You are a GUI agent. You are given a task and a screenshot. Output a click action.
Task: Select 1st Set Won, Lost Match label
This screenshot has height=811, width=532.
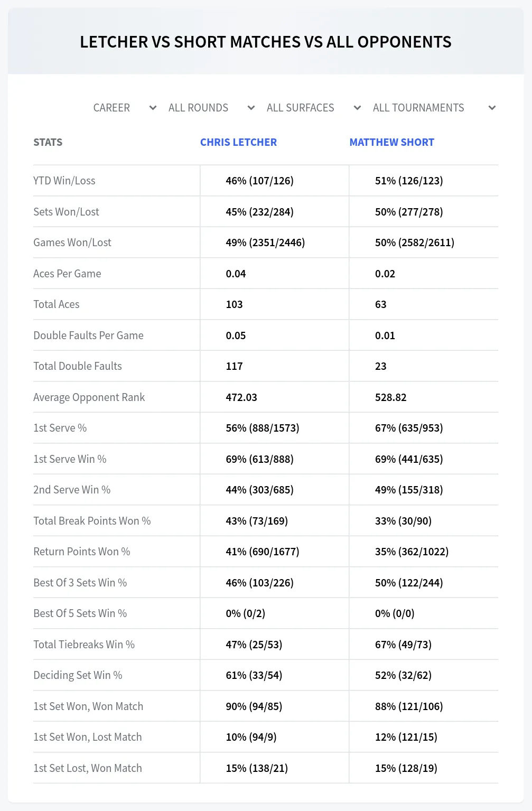pos(87,737)
